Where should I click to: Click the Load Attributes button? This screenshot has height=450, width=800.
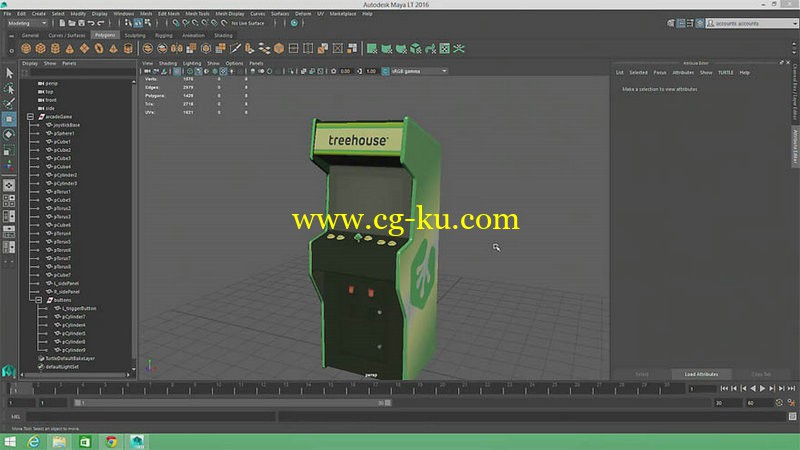click(701, 374)
